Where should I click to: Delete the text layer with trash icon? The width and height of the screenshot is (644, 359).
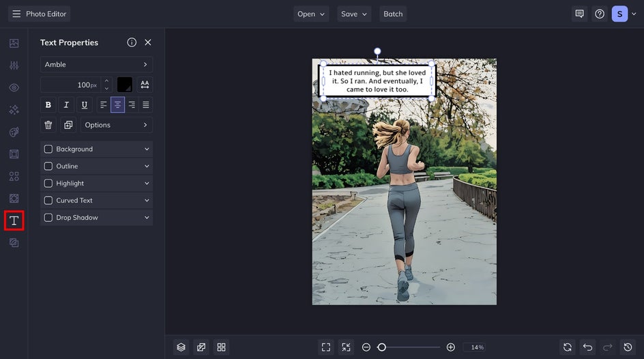pos(48,125)
